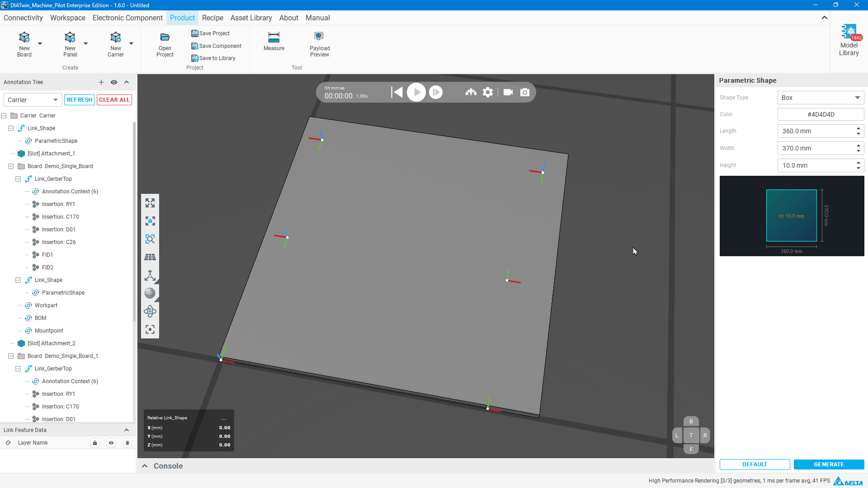Open relative coordinates options ellipsis

224,418
